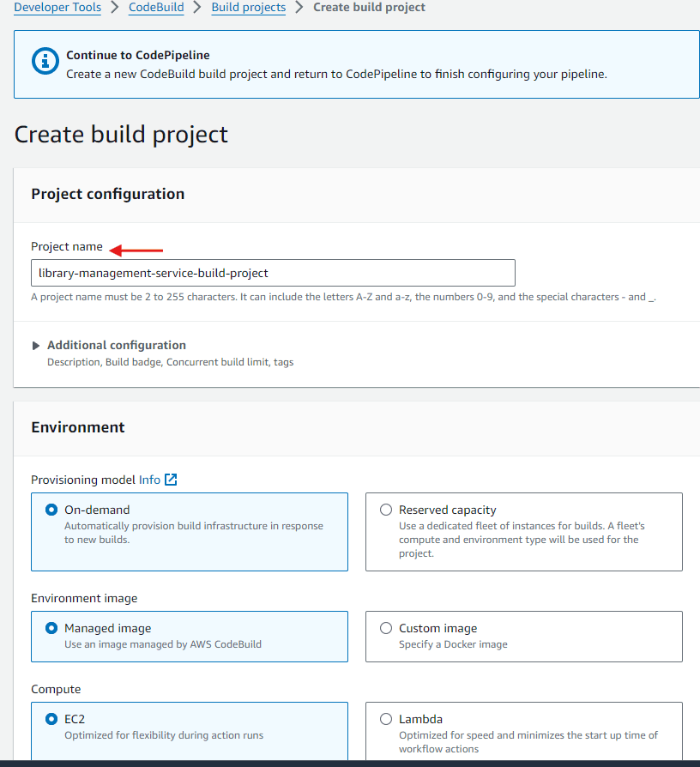Click the Reserved capacity card description

522,540
